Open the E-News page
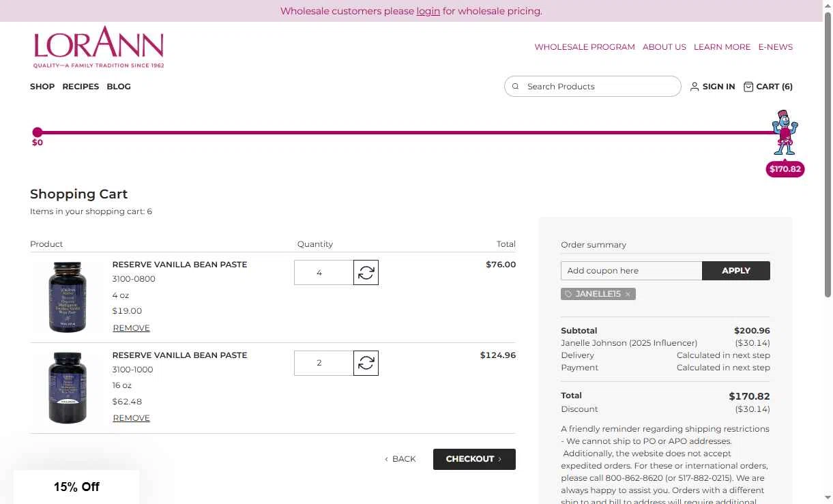The width and height of the screenshot is (833, 504). click(776, 47)
